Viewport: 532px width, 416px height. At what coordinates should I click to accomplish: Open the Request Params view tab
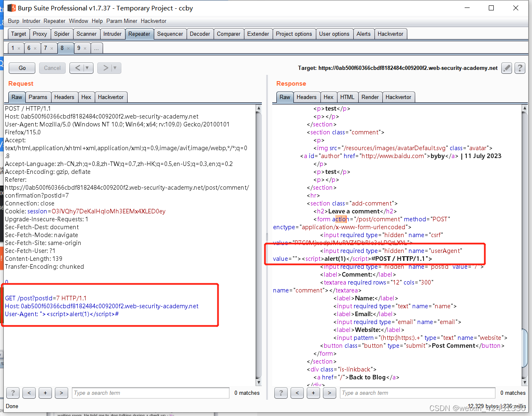point(38,97)
